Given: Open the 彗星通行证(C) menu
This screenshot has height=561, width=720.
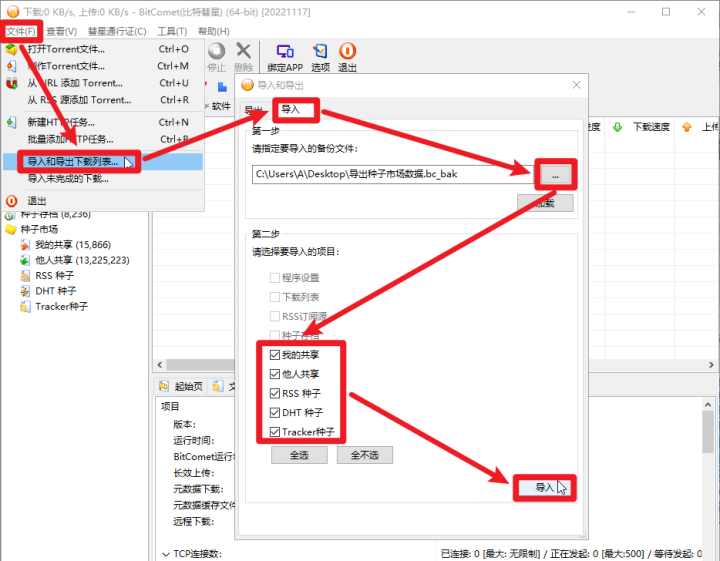Looking at the screenshot, I should 117,31.
